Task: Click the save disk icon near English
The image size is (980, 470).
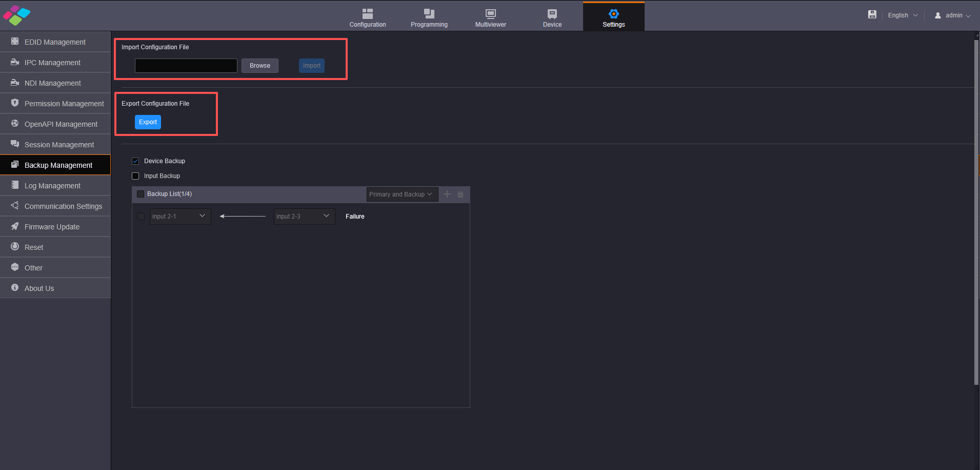Action: 872,14
